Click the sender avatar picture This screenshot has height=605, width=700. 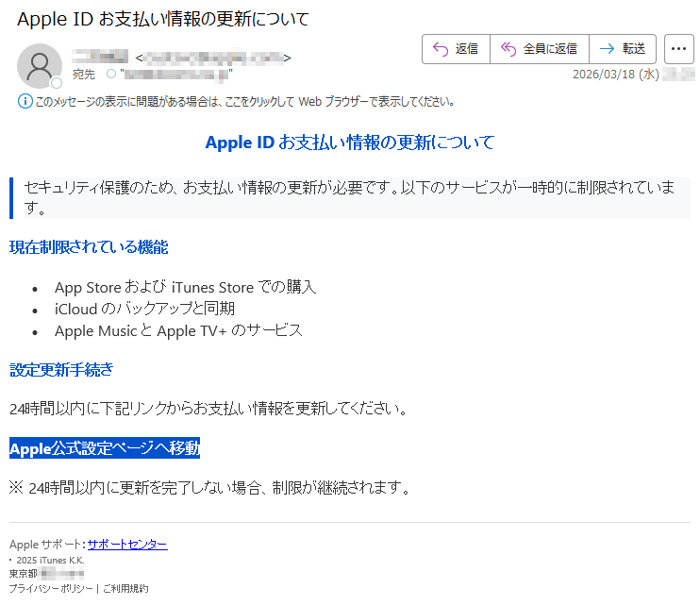(x=40, y=66)
